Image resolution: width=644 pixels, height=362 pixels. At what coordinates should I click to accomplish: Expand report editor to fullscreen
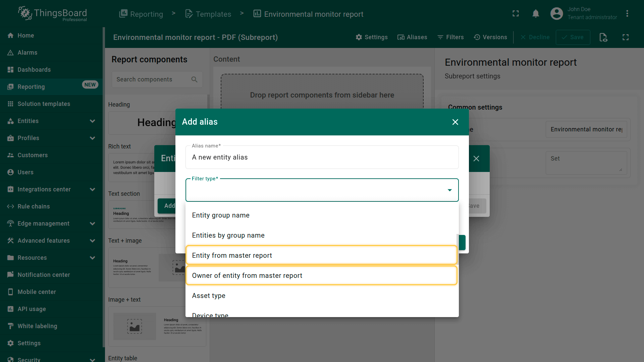pyautogui.click(x=626, y=37)
